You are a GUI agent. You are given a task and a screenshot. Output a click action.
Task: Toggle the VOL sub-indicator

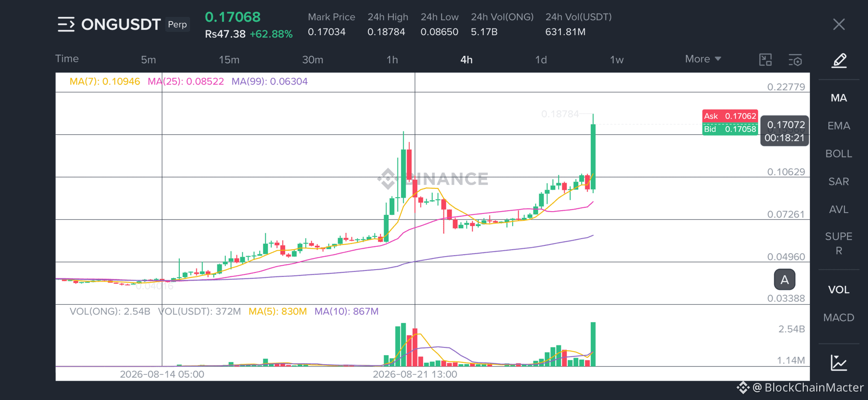click(839, 290)
